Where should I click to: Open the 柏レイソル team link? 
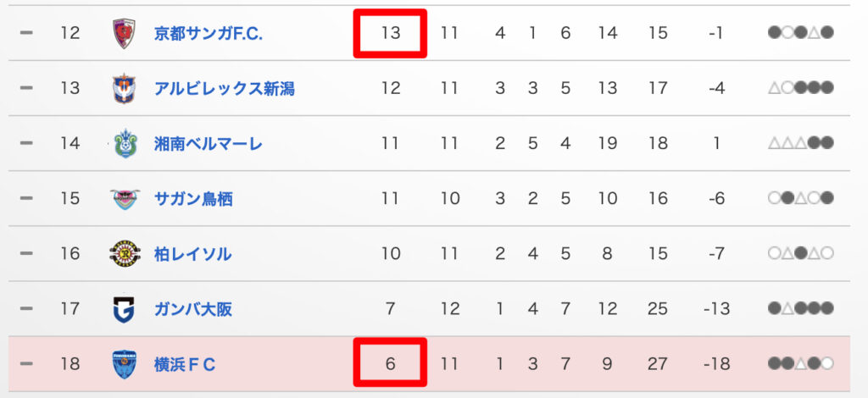192,254
